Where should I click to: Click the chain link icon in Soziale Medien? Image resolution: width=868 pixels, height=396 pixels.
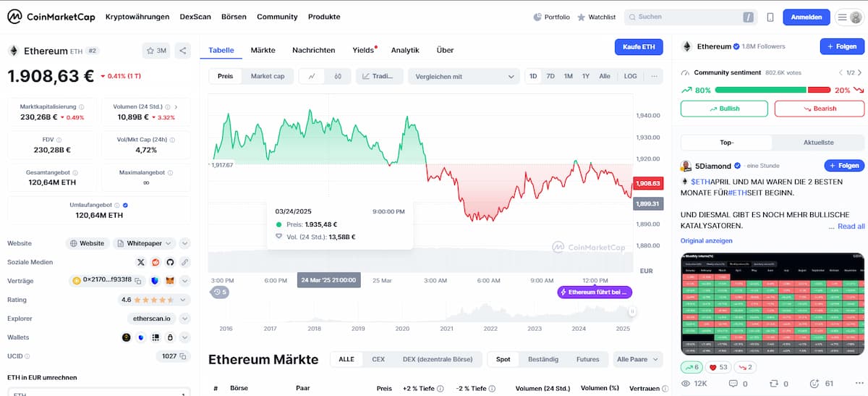pyautogui.click(x=184, y=262)
